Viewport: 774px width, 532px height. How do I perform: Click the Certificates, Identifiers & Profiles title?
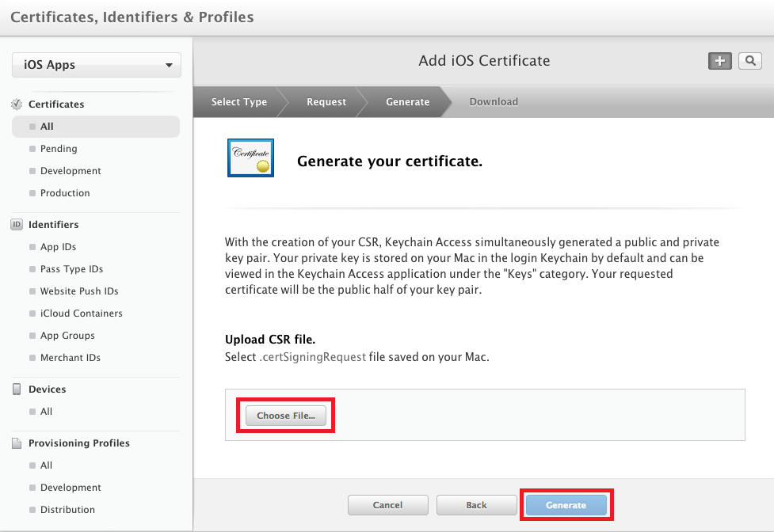132,17
